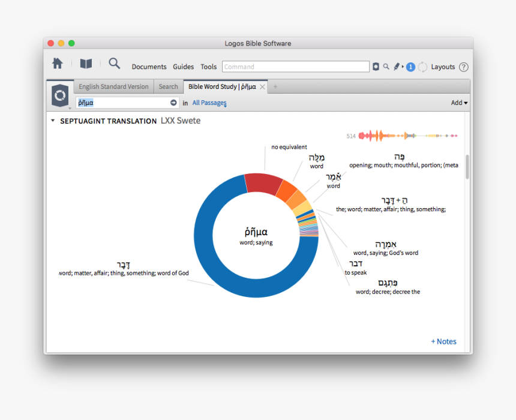Click the hexagon icon right of Command box

coord(376,67)
